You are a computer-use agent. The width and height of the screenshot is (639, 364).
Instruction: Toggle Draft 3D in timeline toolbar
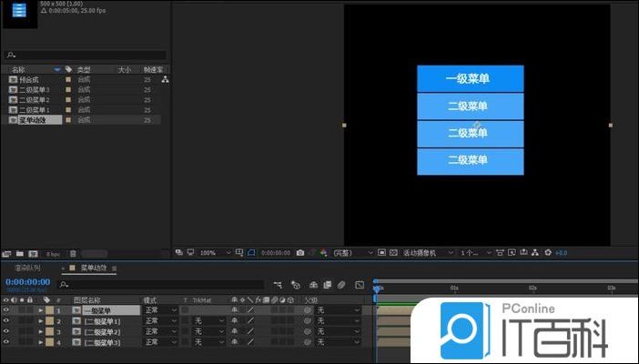click(x=296, y=285)
